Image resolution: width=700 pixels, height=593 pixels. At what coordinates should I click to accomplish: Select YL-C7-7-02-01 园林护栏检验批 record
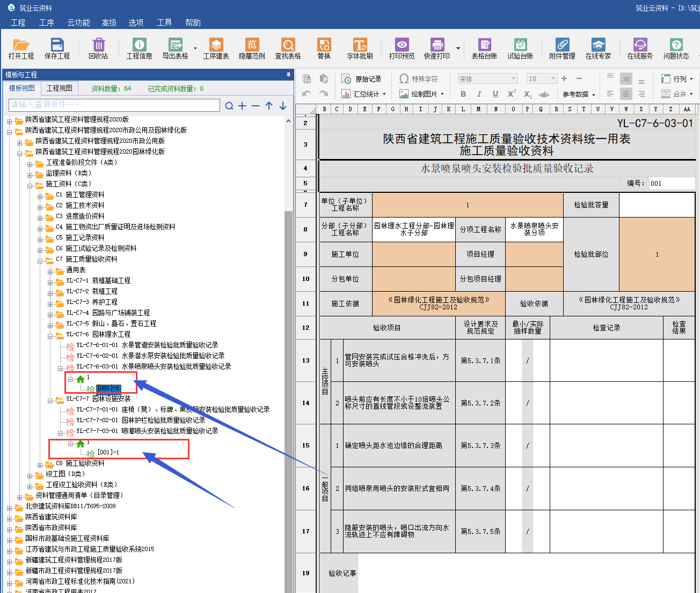pyautogui.click(x=141, y=420)
